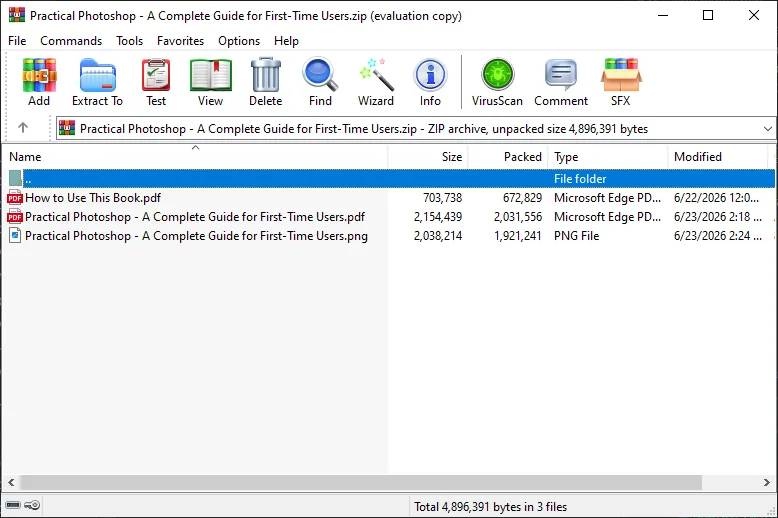The height and width of the screenshot is (518, 778).
Task: Click the Extract To folder icon
Action: [x=97, y=75]
